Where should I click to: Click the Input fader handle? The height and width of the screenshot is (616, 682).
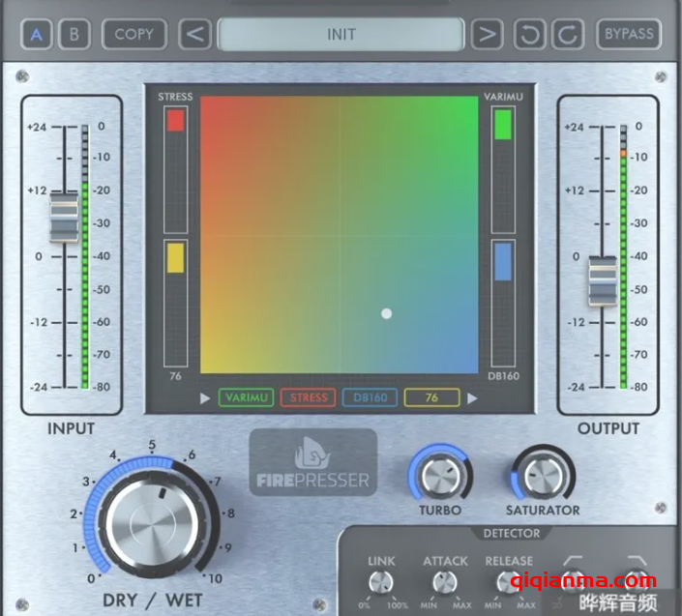click(64, 217)
